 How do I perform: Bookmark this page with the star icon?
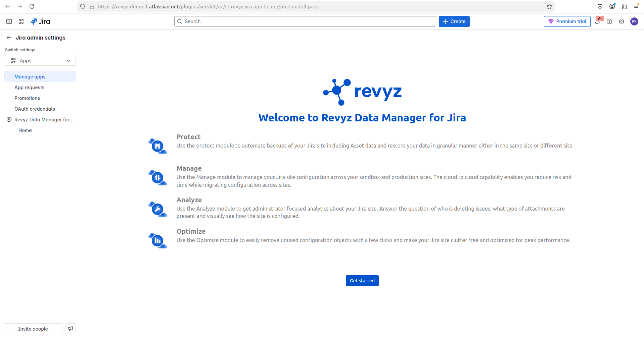coord(549,6)
